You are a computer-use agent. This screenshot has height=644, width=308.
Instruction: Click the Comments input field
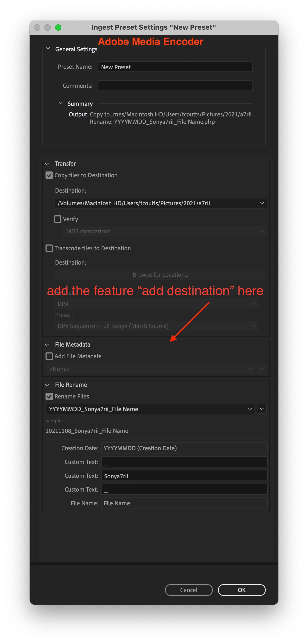(175, 86)
